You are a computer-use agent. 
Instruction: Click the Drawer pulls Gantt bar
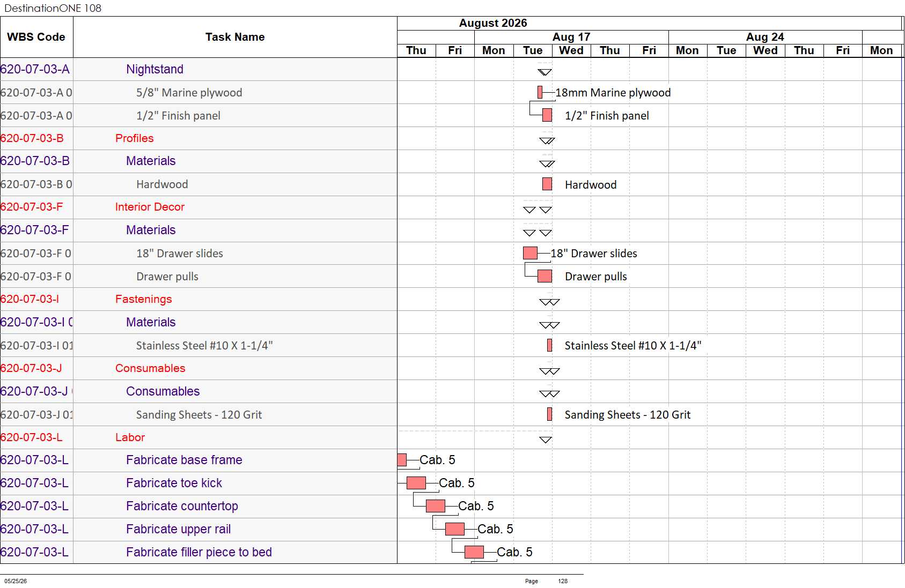[x=545, y=276]
